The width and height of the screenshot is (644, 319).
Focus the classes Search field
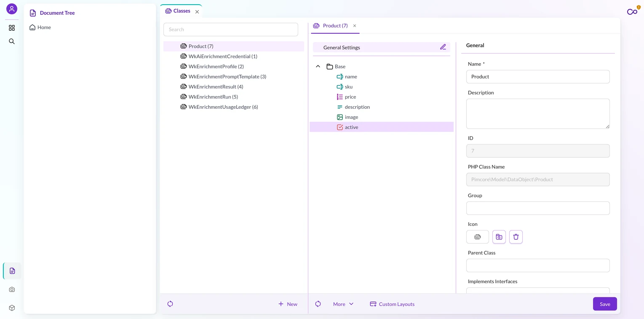tap(231, 29)
